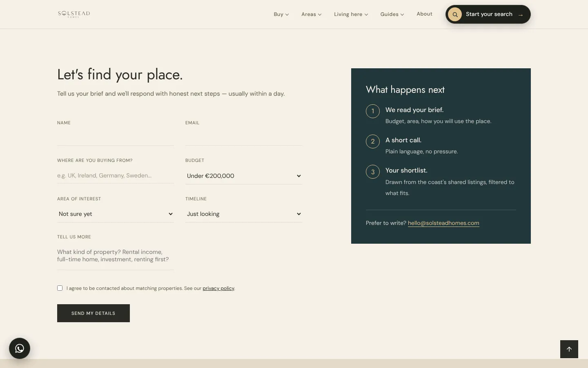Click the back-to-top arrow button
The height and width of the screenshot is (368, 588).
click(569, 349)
